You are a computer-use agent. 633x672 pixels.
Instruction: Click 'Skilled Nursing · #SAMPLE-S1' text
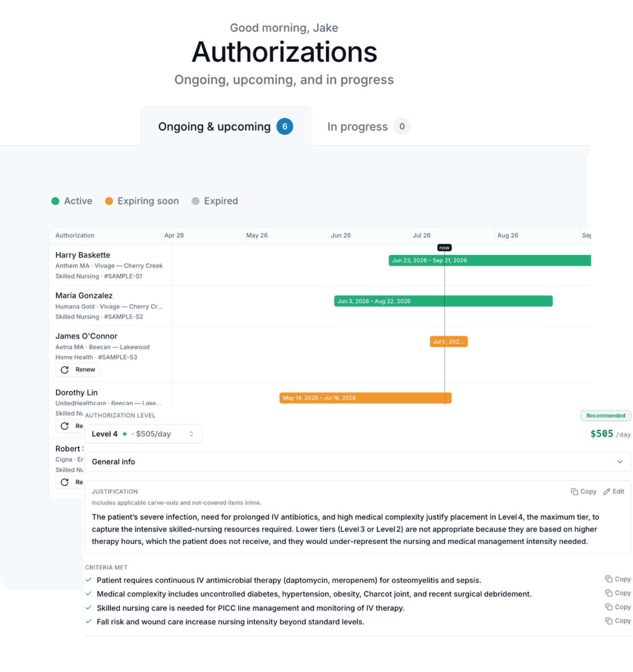[x=99, y=276]
